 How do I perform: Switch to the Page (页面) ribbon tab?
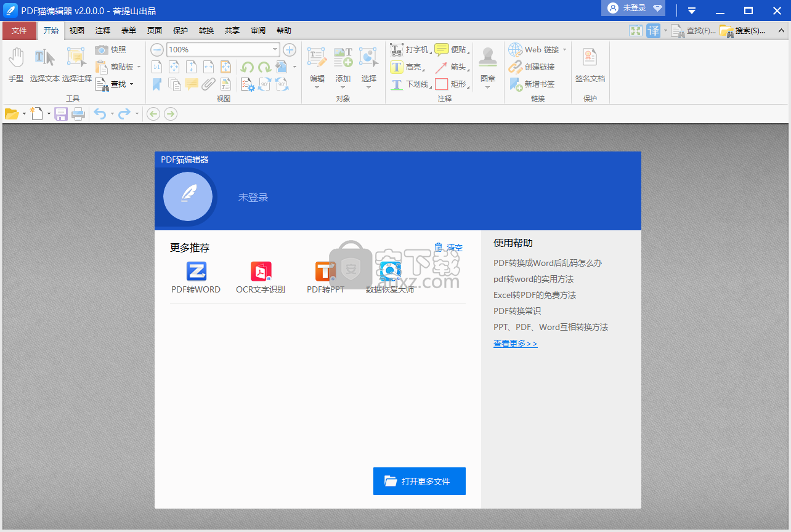[x=155, y=31]
